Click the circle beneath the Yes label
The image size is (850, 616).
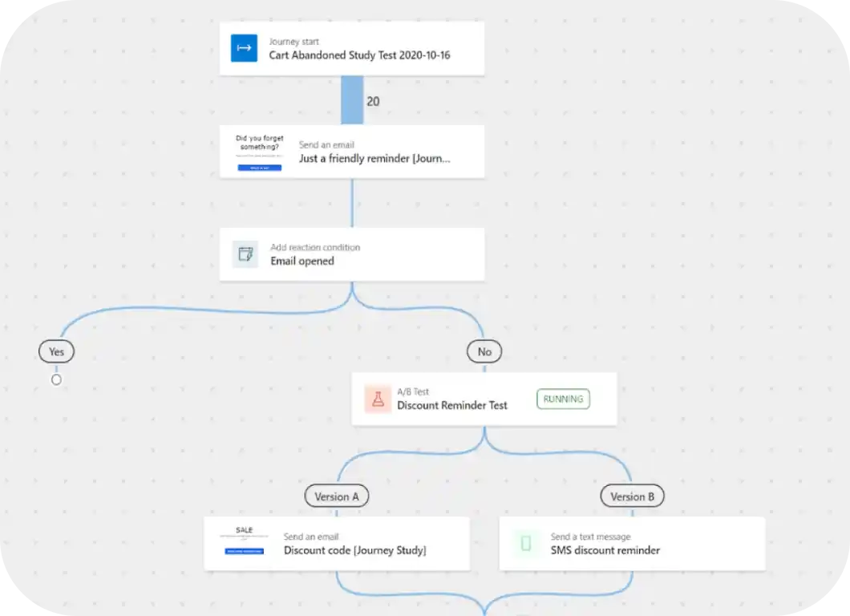[56, 379]
